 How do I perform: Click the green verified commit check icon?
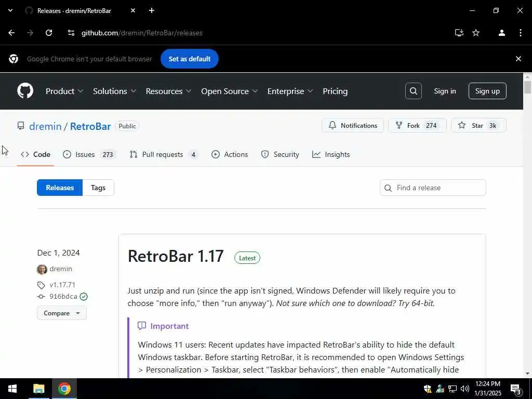(x=84, y=297)
